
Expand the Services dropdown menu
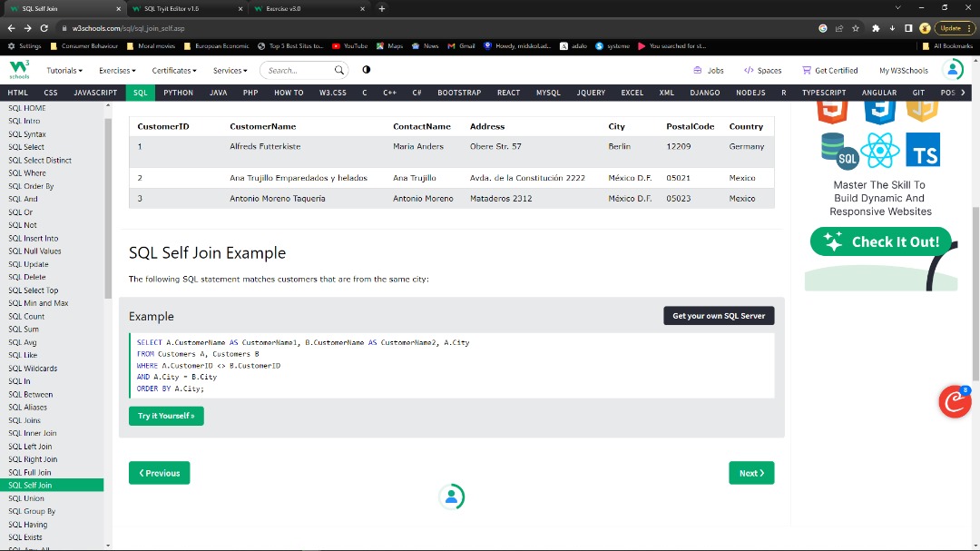(x=230, y=70)
